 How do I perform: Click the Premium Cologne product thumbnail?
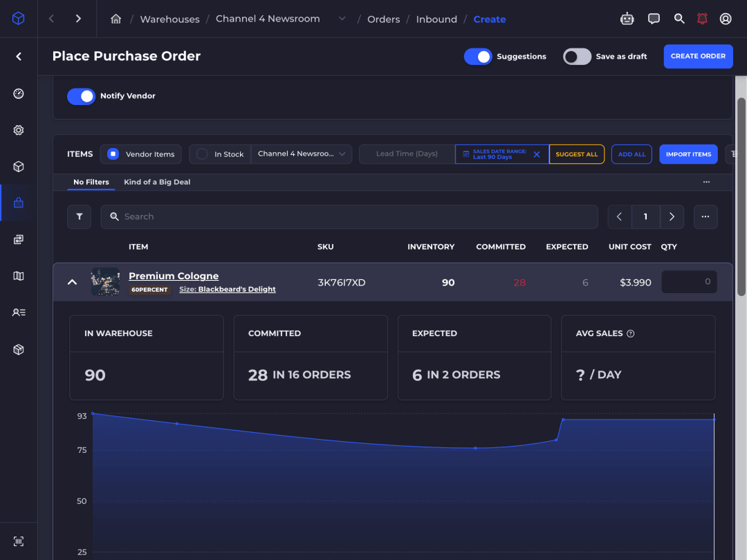point(105,282)
